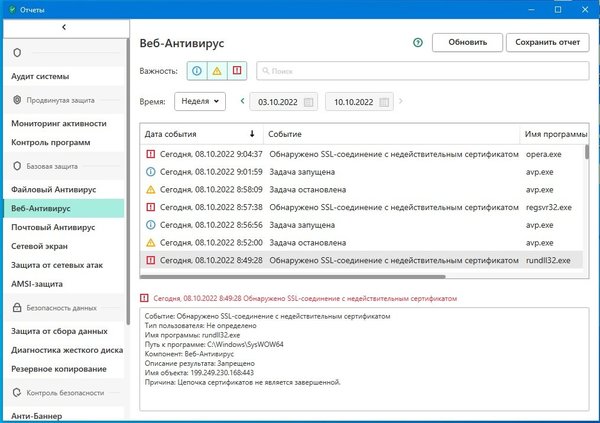Screen dimensions: 600x423
Task: Select the 9:04:37 opera.exe event row
Action: 362,154
